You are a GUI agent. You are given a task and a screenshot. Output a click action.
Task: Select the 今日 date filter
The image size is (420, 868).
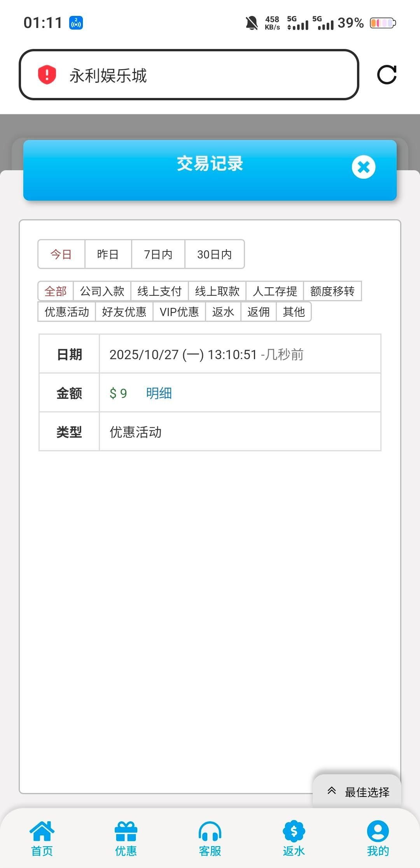click(x=61, y=254)
